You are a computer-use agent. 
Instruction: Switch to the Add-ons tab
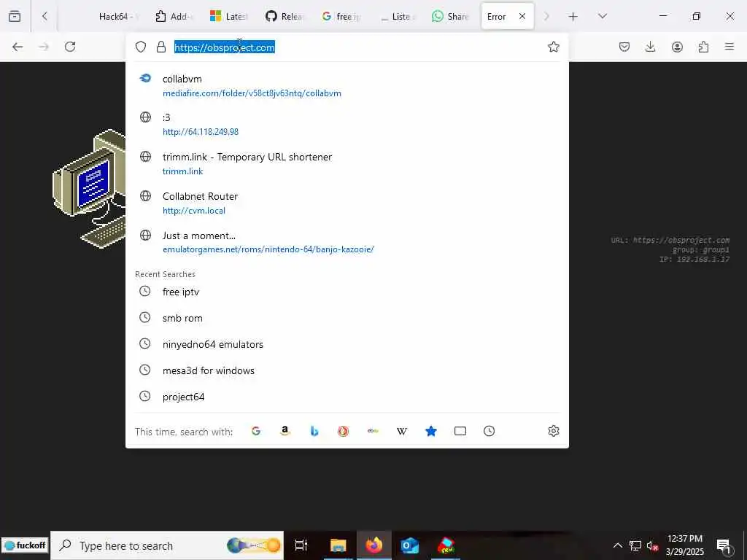click(x=174, y=16)
